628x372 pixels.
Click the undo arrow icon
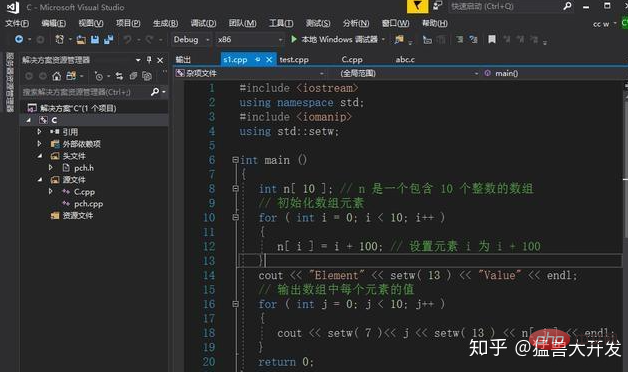click(x=127, y=39)
